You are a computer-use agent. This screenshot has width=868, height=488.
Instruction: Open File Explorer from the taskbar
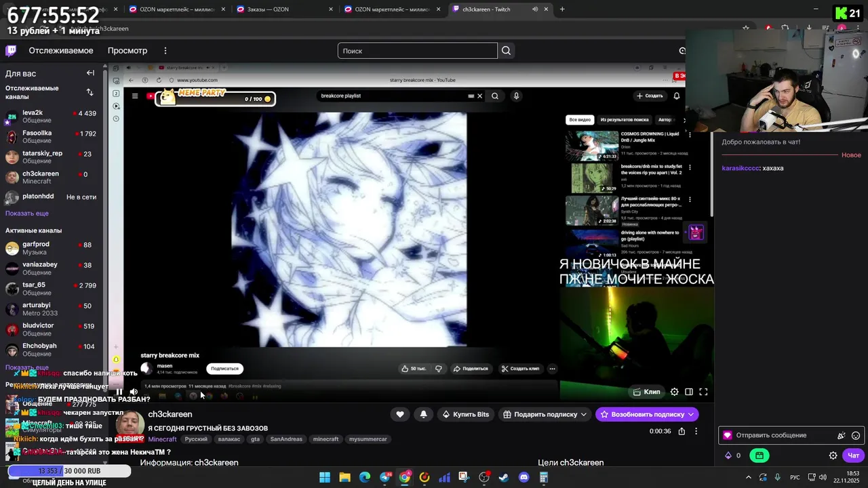(x=344, y=477)
